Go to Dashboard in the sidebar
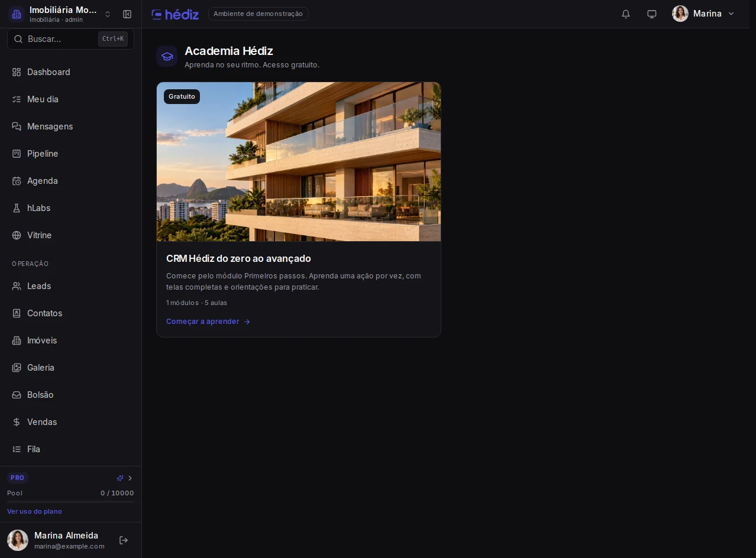This screenshot has width=756, height=558. pos(70,72)
